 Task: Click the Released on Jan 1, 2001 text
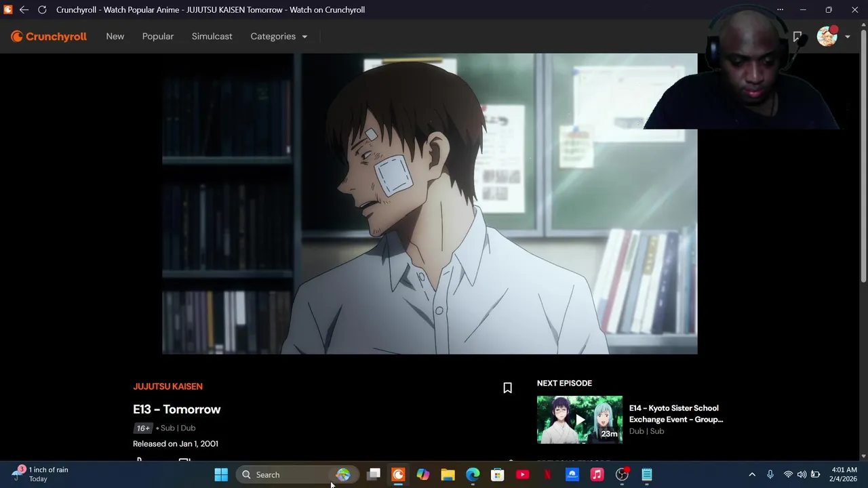176,444
